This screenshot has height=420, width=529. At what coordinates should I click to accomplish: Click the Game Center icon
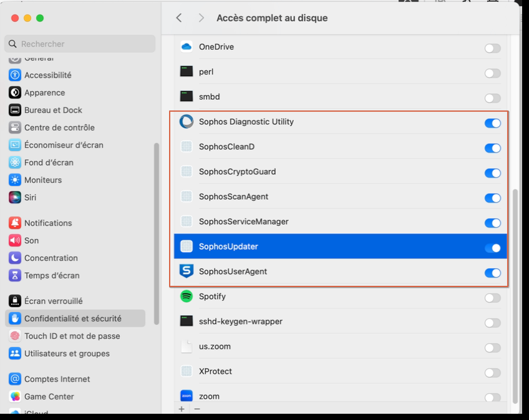coord(15,396)
